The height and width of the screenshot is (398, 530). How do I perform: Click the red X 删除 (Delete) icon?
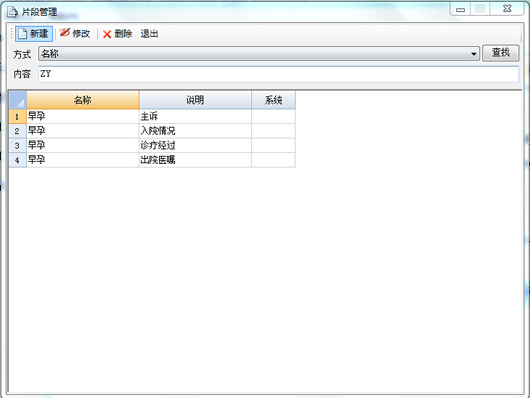coord(107,34)
